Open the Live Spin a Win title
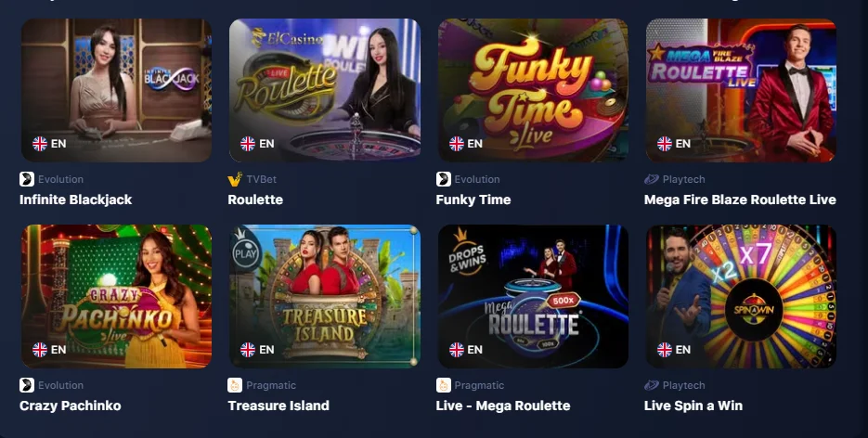This screenshot has height=438, width=868. (693, 406)
